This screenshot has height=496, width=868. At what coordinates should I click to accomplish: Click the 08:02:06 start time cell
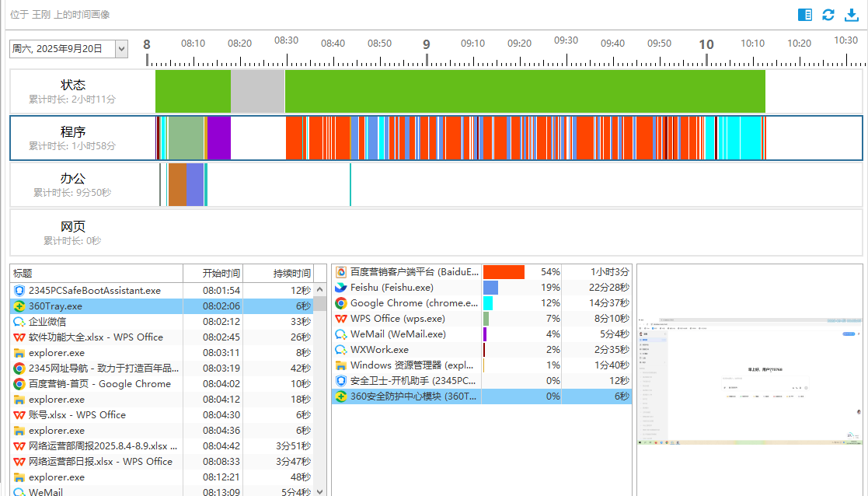click(x=221, y=306)
